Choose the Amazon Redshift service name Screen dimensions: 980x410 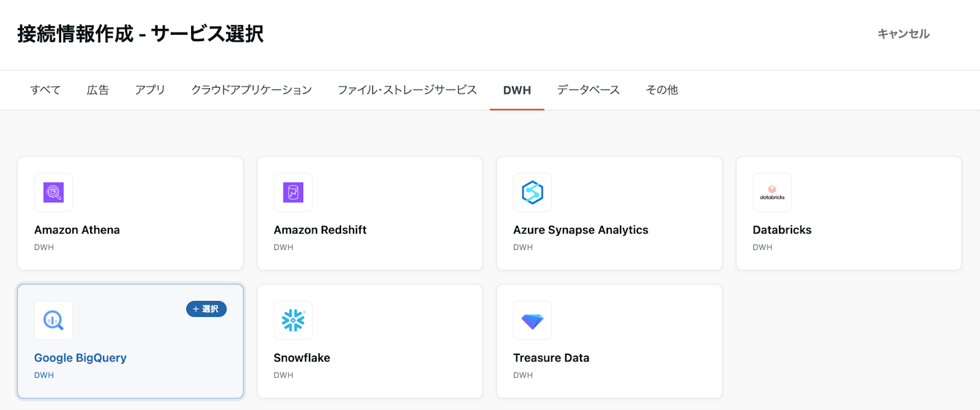[320, 230]
